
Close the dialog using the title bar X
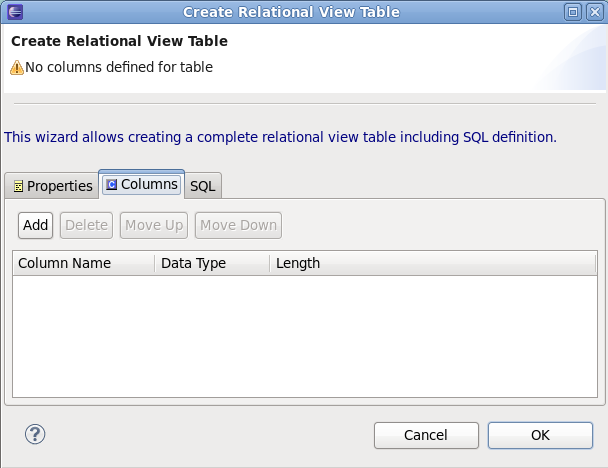(x=593, y=12)
